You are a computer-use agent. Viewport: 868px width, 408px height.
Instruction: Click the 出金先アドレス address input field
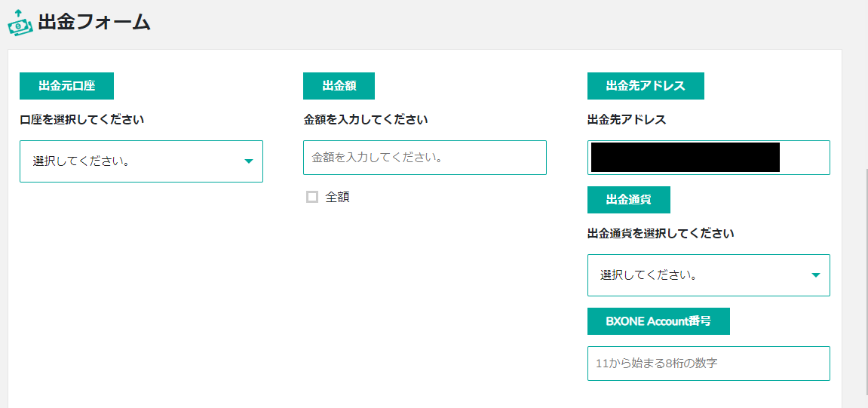click(709, 158)
